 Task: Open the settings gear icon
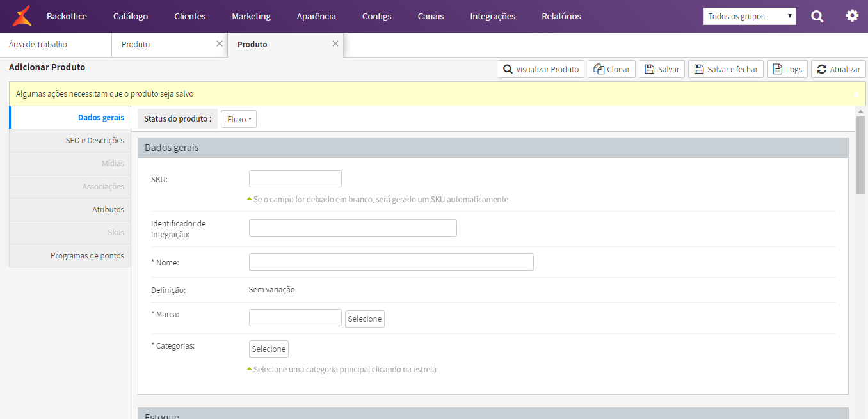point(852,16)
